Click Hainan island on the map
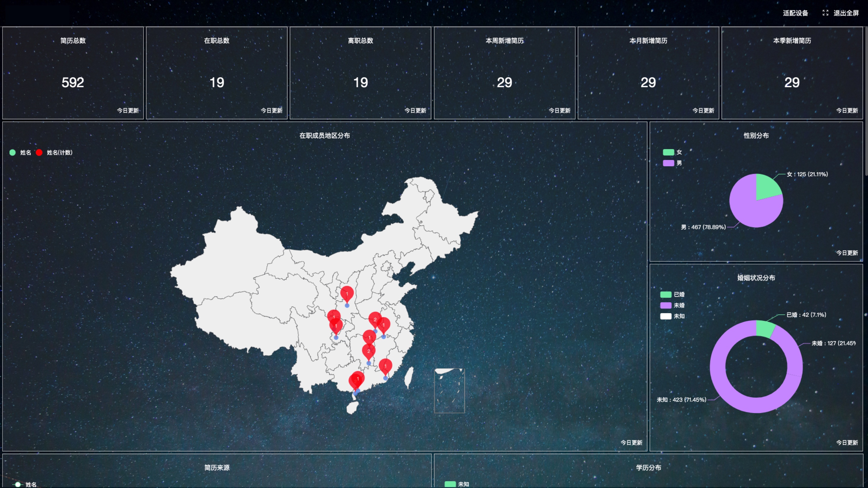The image size is (868, 488). tap(352, 408)
